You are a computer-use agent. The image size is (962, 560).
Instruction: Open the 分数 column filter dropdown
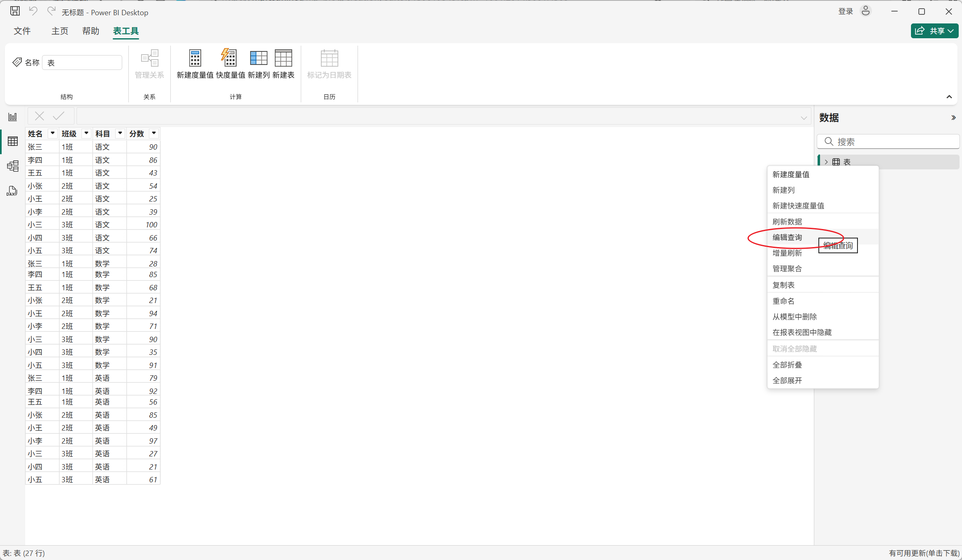153,133
